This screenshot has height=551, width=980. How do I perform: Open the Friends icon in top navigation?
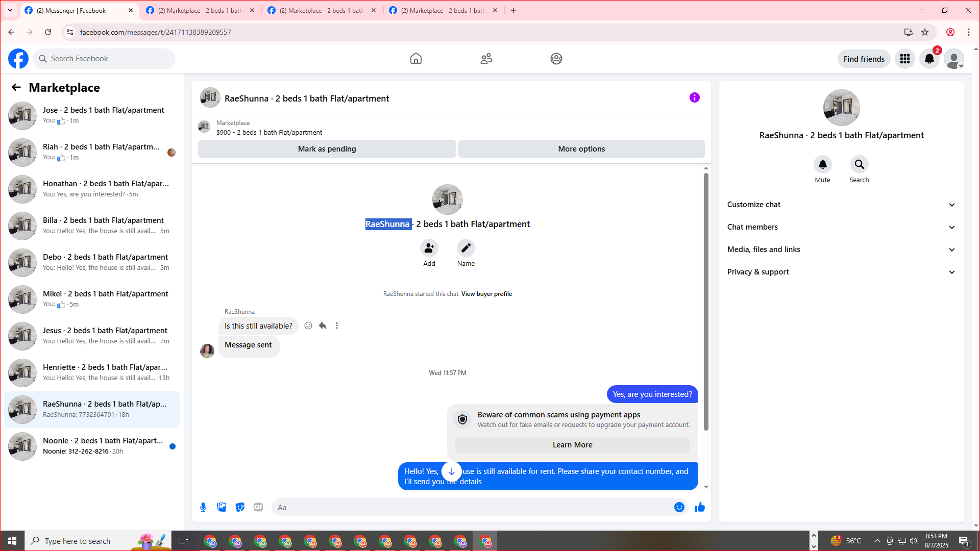click(x=486, y=59)
